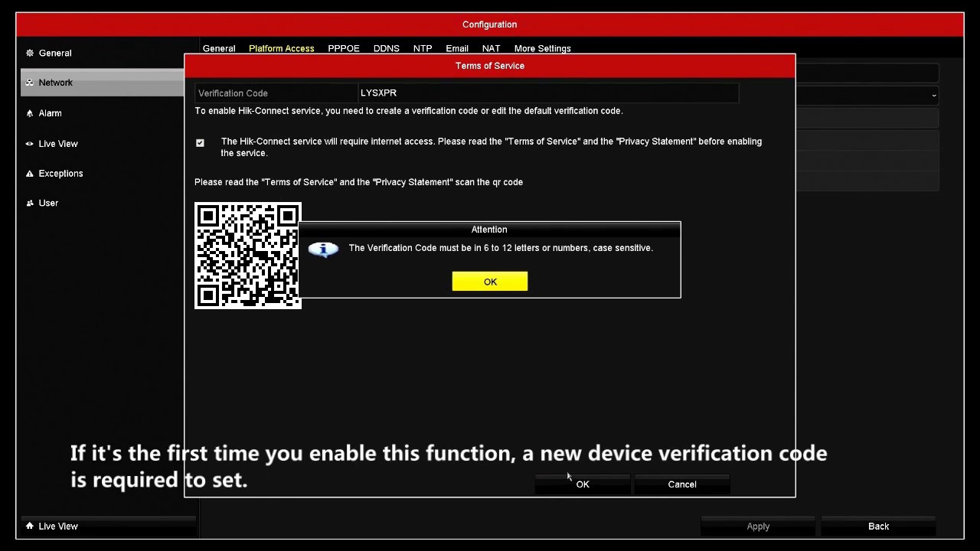Image resolution: width=980 pixels, height=551 pixels.
Task: Click the Alarm warning icon in sidebar
Action: [30, 113]
